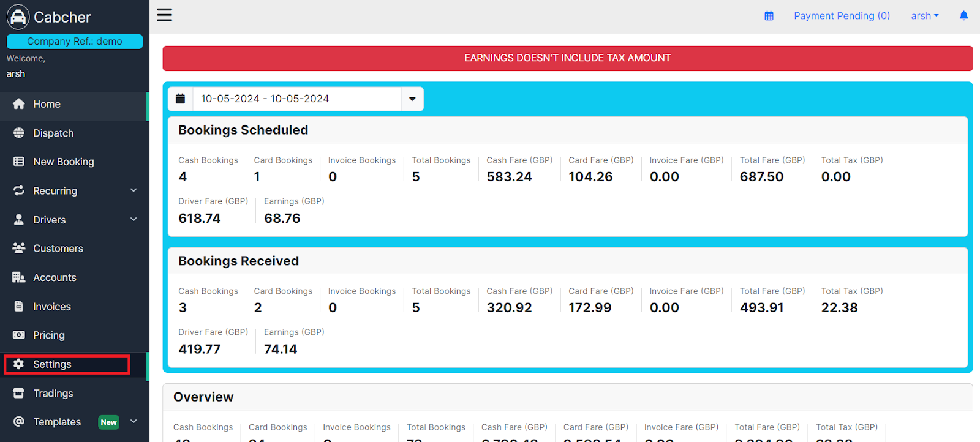Click scheduled Driver Fare value 618.74

pyautogui.click(x=200, y=218)
